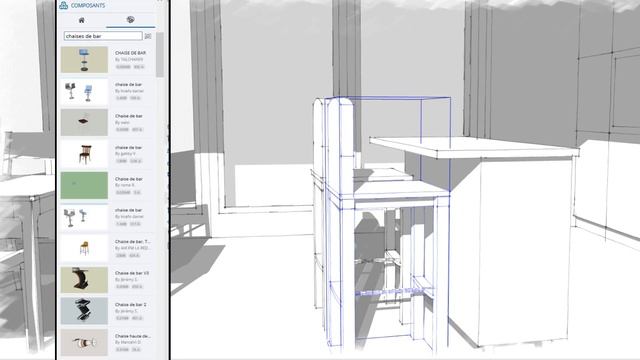This screenshot has height=360, width=640.
Task: Select the 'Chaise haute de...' thumbnail
Action: (x=84, y=342)
